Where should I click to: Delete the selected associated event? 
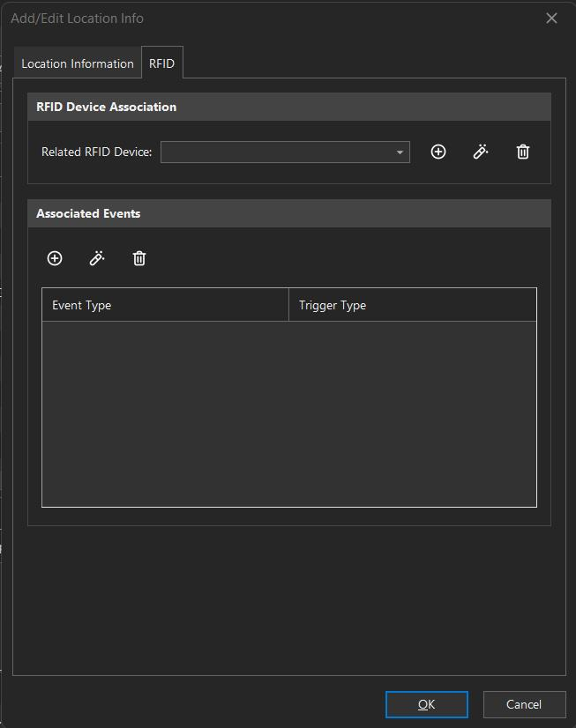pyautogui.click(x=139, y=258)
